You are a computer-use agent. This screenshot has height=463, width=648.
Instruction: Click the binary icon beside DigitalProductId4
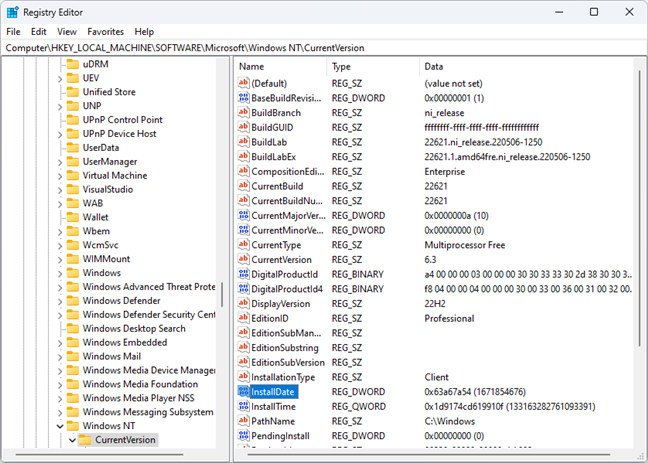pyautogui.click(x=243, y=289)
